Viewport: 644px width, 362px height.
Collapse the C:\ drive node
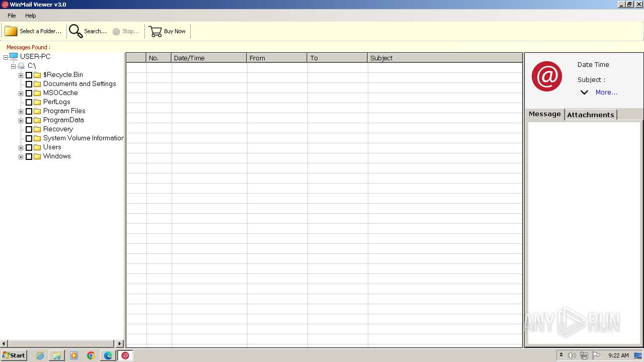click(x=13, y=66)
